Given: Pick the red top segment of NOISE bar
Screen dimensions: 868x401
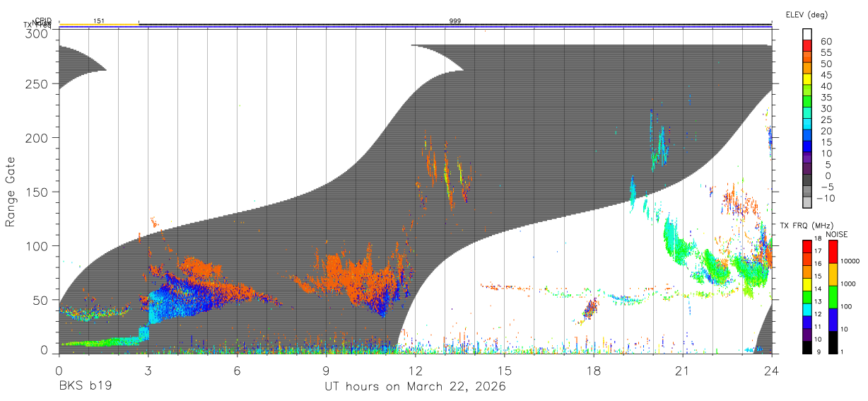Looking at the screenshot, I should 832,251.
